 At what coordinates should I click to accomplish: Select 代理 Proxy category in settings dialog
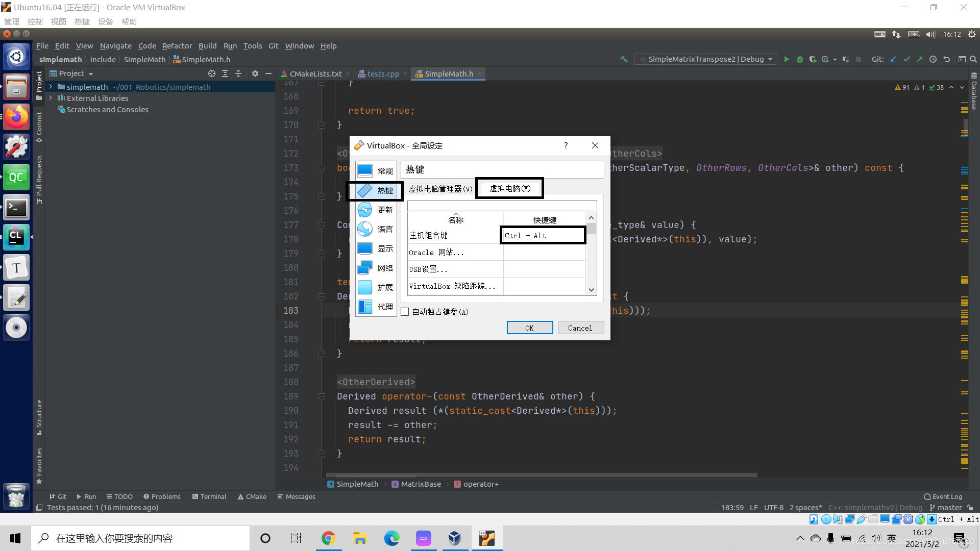(x=376, y=307)
